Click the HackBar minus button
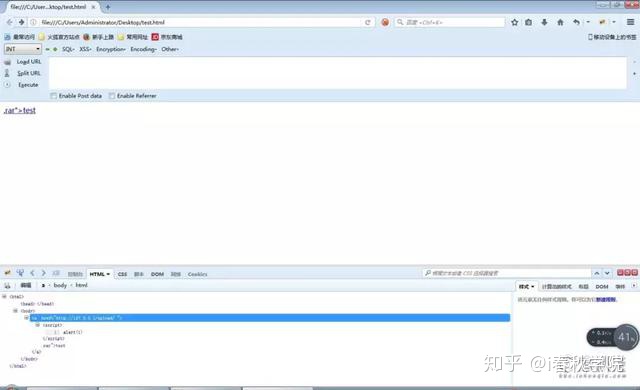The image size is (640, 390). [x=47, y=49]
